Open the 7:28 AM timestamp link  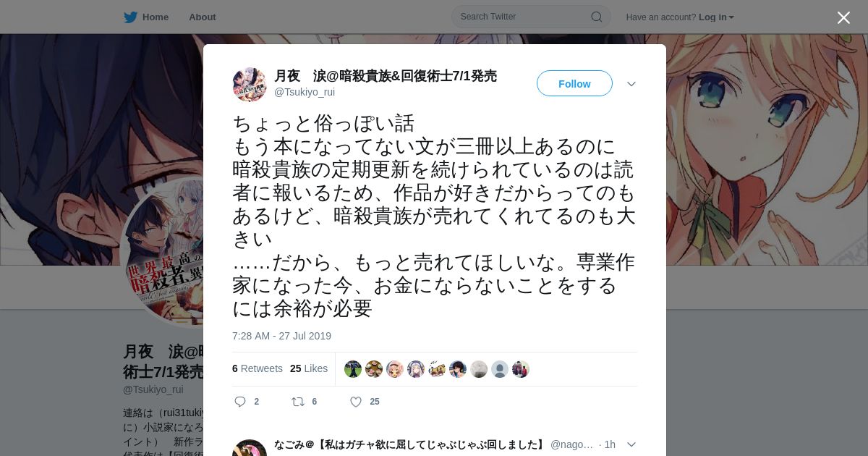click(x=281, y=336)
